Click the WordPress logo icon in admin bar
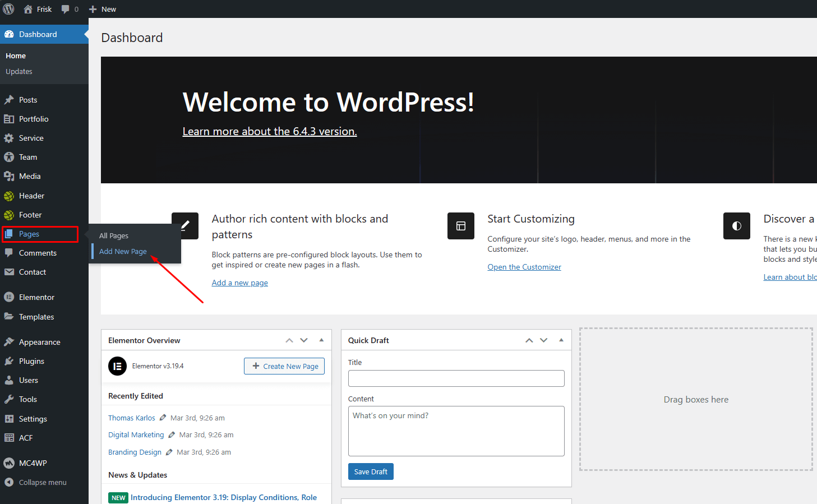Screen dimensions: 817x504 pyautogui.click(x=9, y=9)
